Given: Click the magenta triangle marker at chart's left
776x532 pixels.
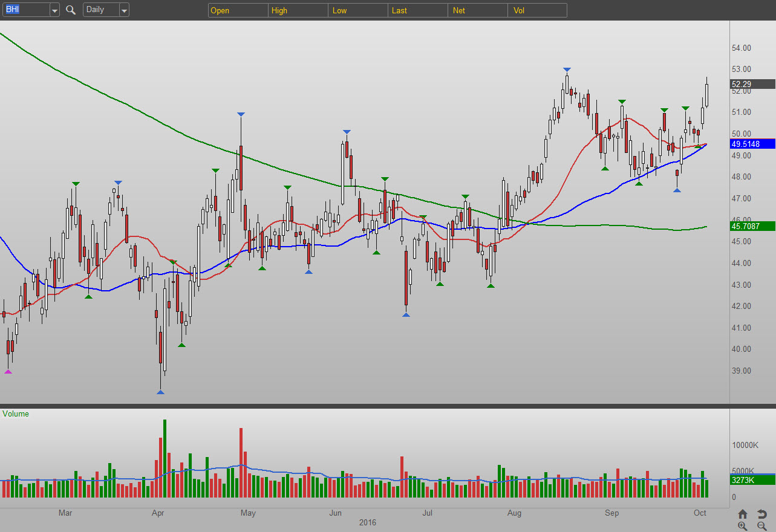Looking at the screenshot, I should click(8, 371).
